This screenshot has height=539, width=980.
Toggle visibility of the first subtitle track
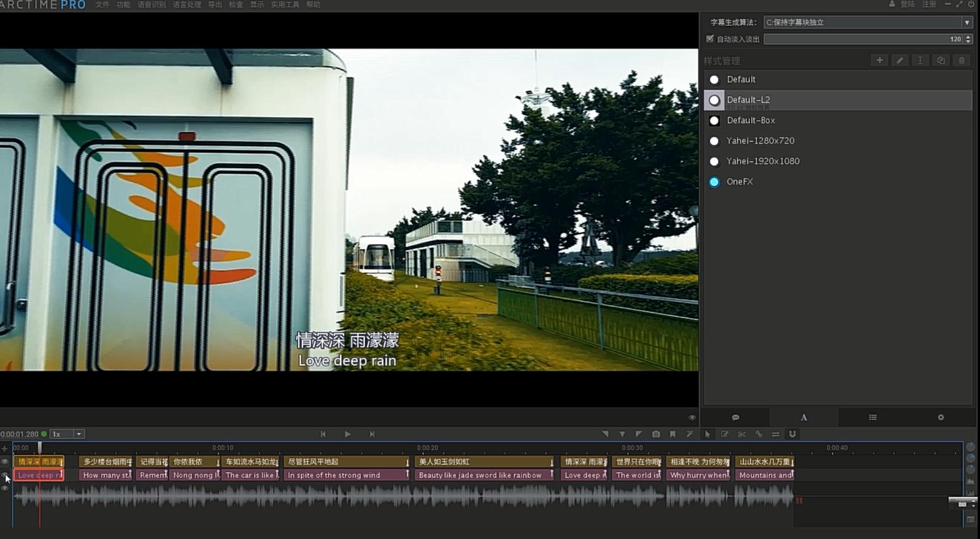pos(5,462)
